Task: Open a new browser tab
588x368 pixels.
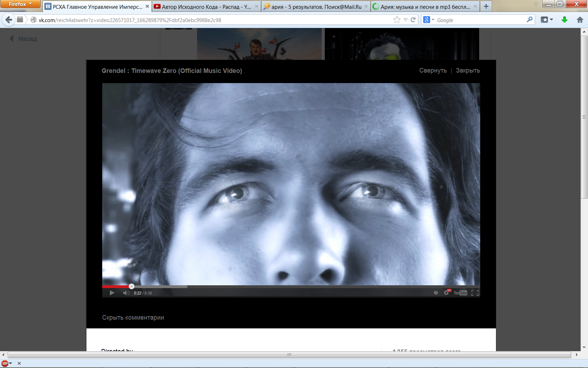Action: point(486,6)
